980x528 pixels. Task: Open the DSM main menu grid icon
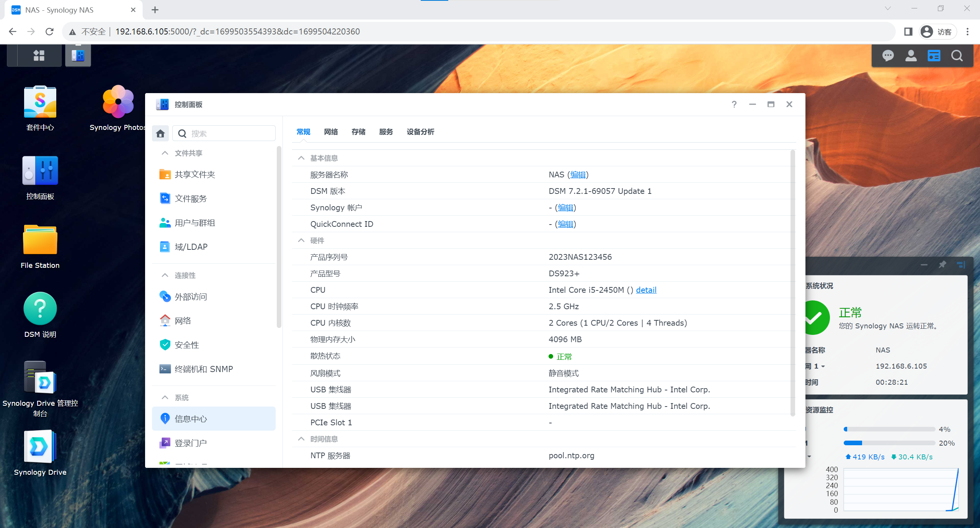(x=39, y=56)
